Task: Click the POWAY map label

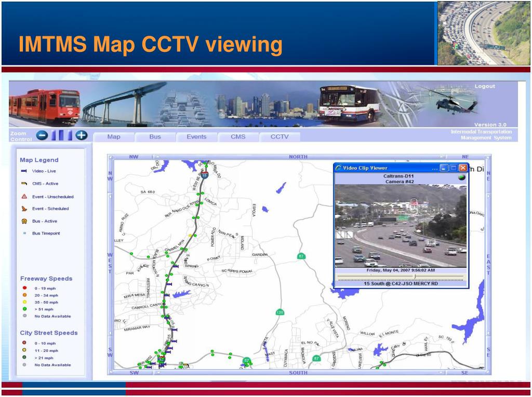Action: pos(214,258)
